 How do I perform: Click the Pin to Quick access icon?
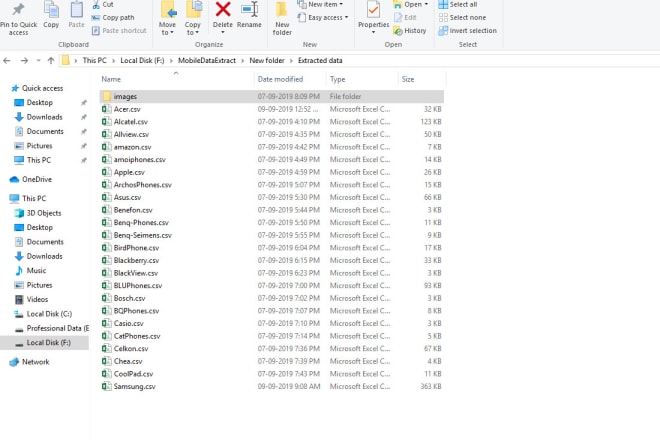point(18,9)
